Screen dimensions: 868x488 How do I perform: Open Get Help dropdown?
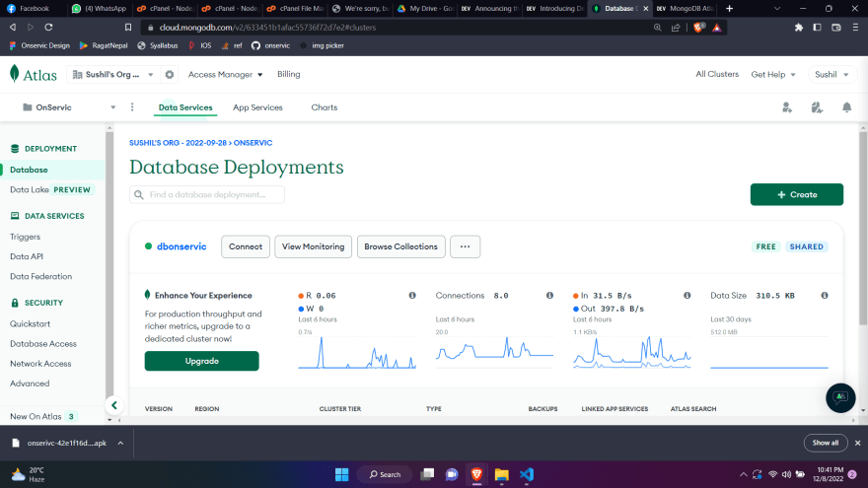pos(772,75)
